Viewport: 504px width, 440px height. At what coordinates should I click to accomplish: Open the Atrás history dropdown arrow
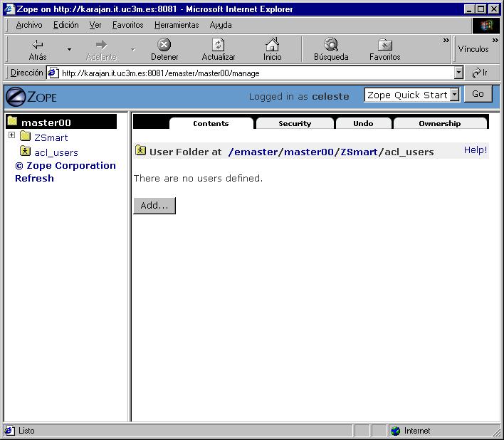click(x=69, y=49)
